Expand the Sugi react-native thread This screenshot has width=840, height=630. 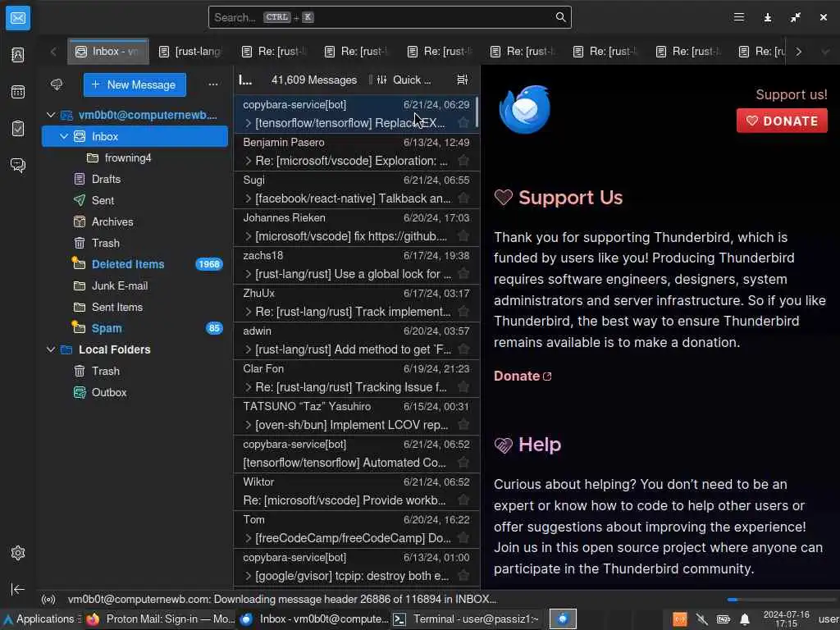[248, 199]
